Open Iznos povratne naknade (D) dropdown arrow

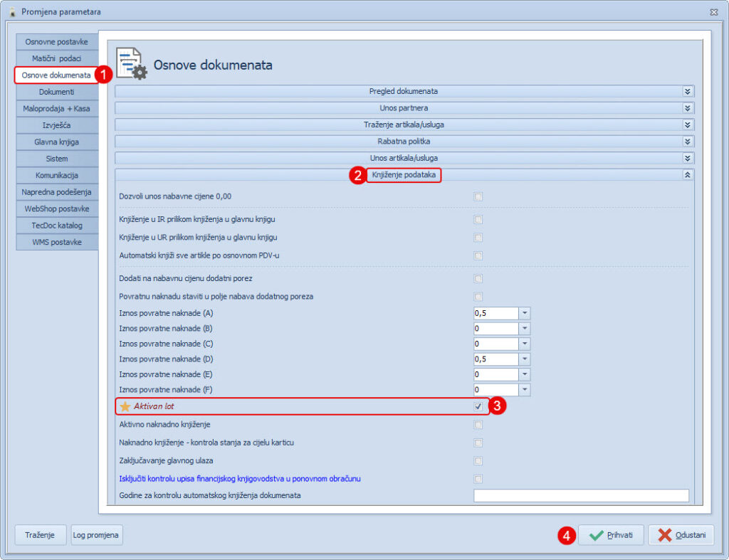525,359
